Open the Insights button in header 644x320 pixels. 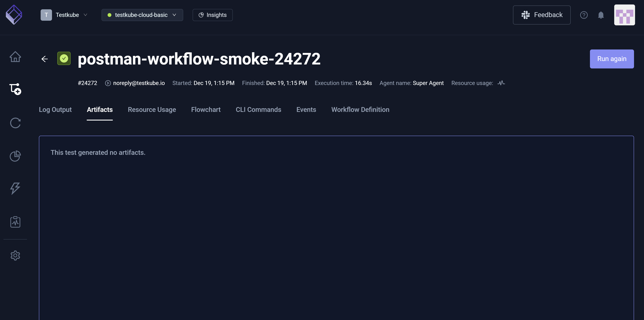coord(212,15)
